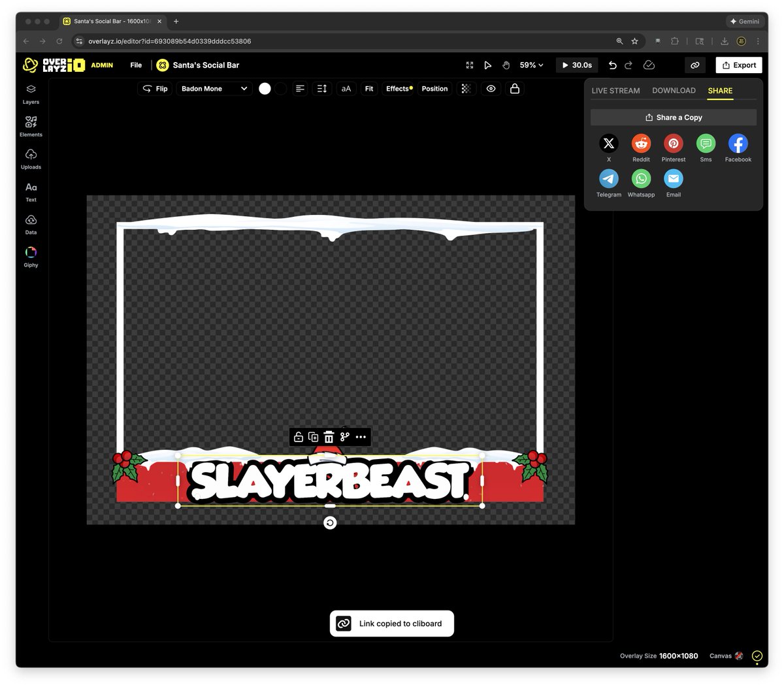Click the SLAYERBEAST text on canvas
The image size is (784, 687).
coord(330,481)
